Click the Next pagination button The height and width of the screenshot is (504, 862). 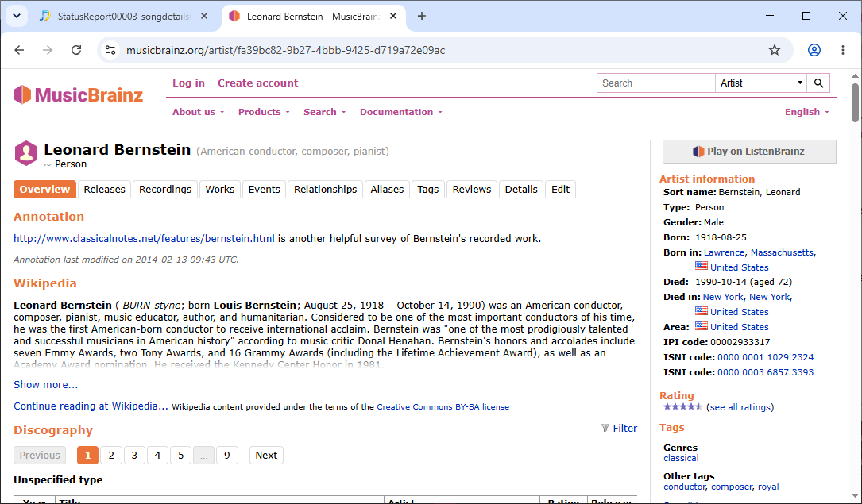click(x=266, y=455)
